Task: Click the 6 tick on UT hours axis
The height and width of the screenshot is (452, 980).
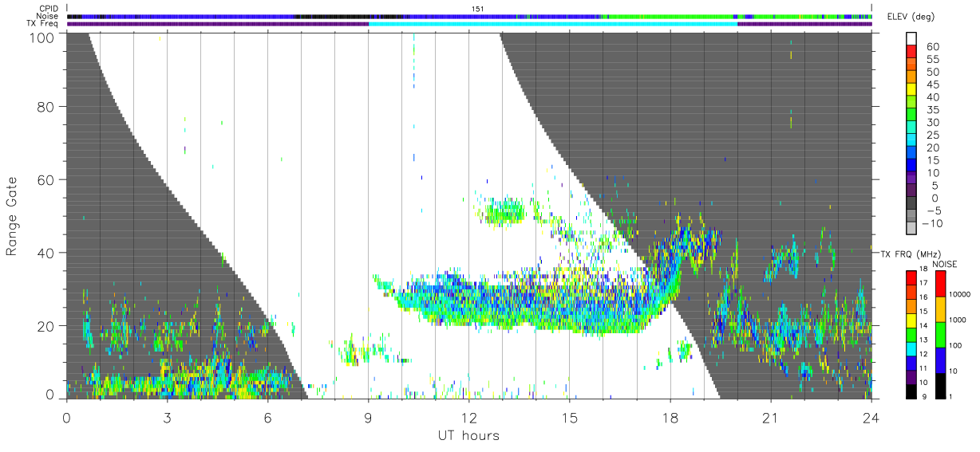Action: pyautogui.click(x=267, y=417)
